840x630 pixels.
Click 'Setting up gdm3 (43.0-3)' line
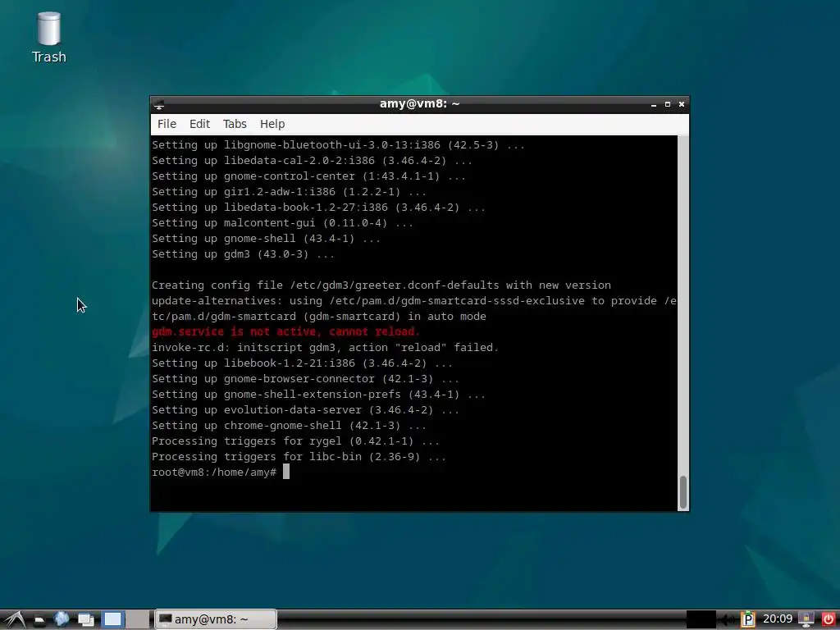pyautogui.click(x=243, y=254)
